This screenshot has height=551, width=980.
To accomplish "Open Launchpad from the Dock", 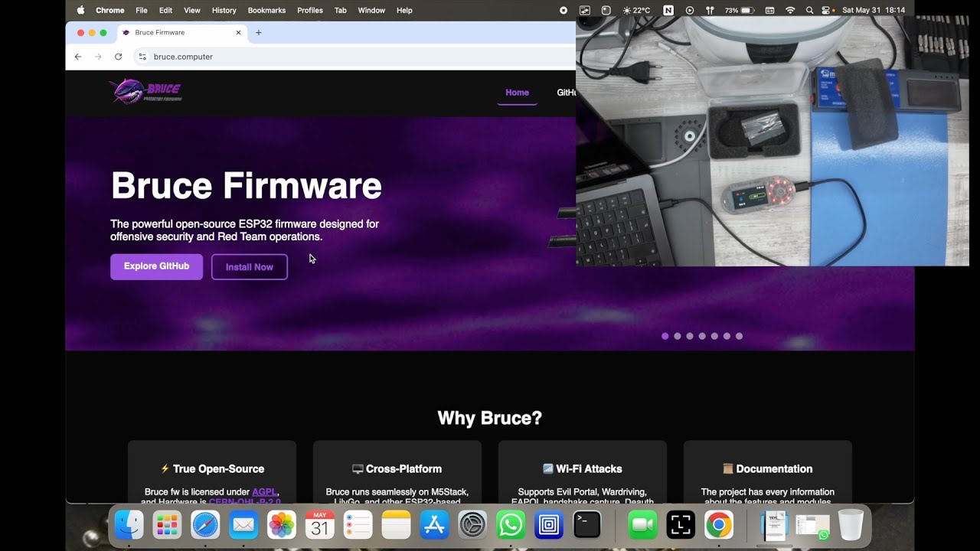I will pos(167,525).
